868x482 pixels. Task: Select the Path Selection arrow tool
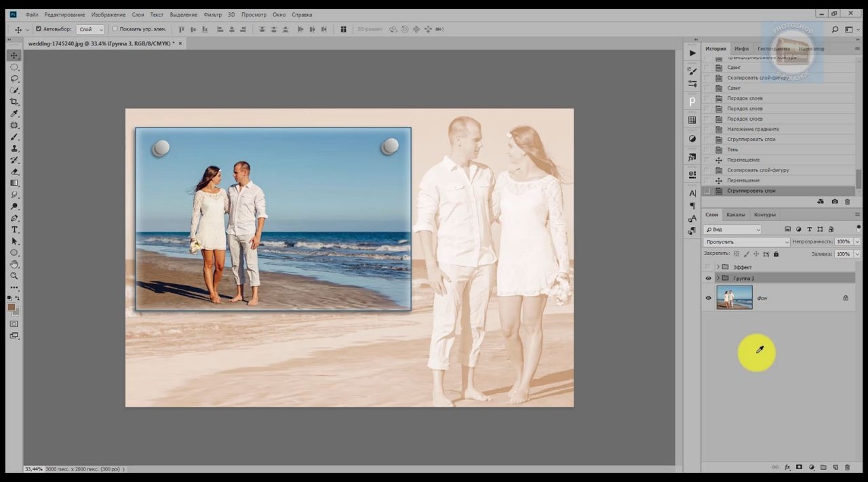point(14,241)
